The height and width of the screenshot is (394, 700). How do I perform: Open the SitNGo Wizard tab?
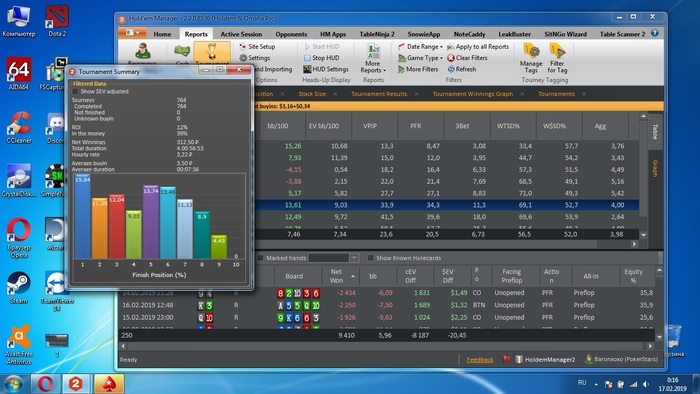(x=566, y=34)
